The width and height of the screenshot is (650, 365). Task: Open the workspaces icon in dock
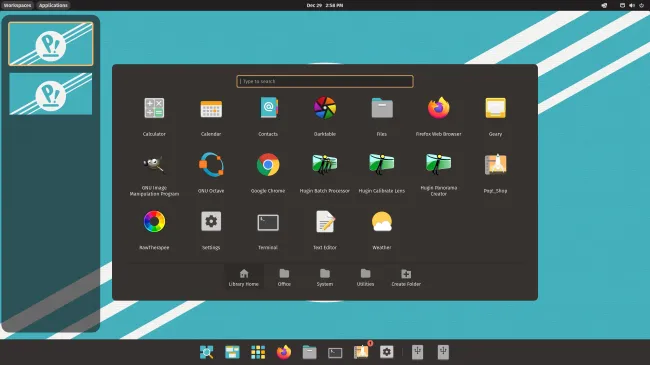[x=232, y=352]
